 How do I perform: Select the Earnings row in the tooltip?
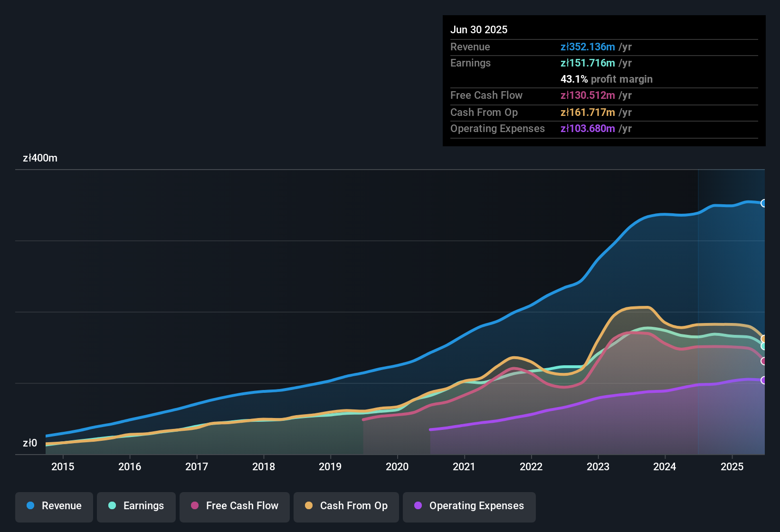coord(603,63)
